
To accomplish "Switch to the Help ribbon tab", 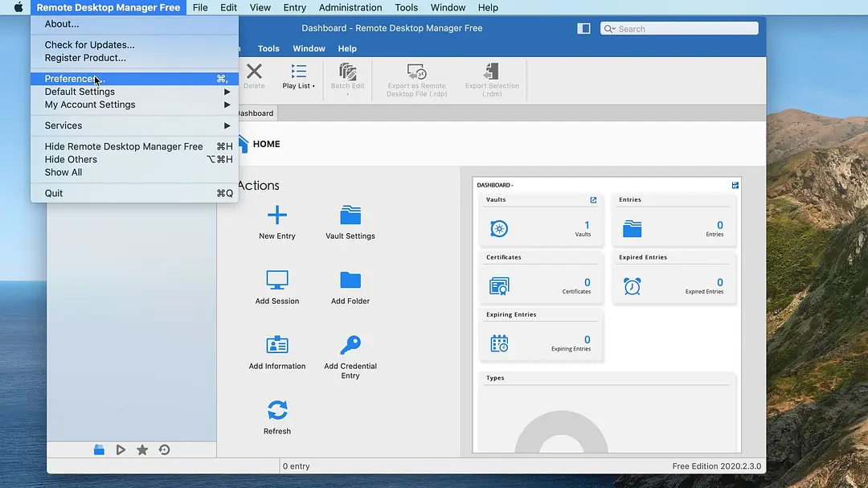I will pyautogui.click(x=347, y=48).
